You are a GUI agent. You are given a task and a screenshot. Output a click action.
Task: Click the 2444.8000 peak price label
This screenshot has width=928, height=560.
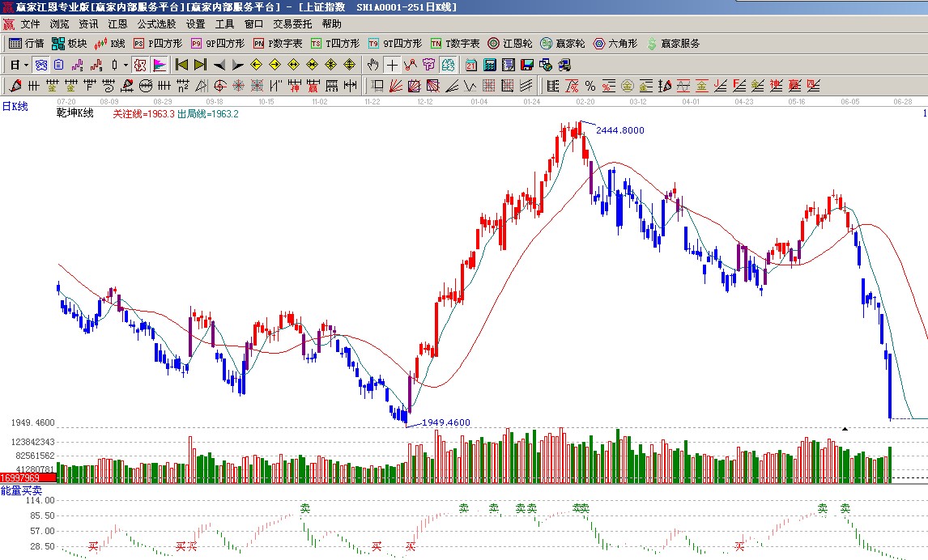tap(620, 130)
